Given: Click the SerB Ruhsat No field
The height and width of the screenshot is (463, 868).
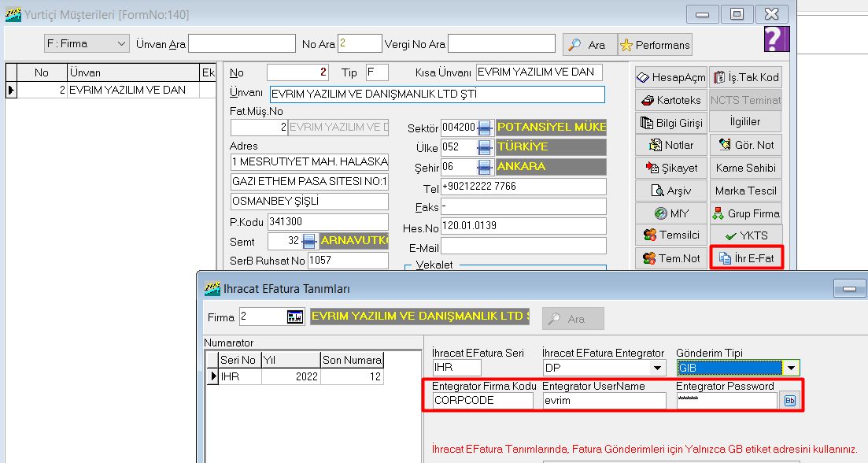Looking at the screenshot, I should (x=348, y=261).
